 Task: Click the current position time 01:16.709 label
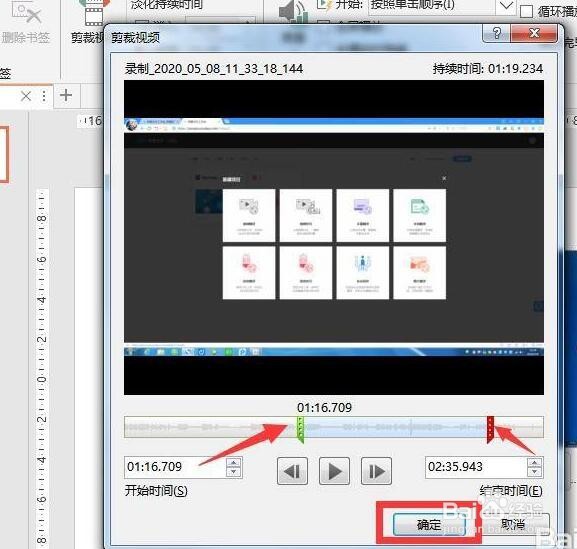pyautogui.click(x=324, y=408)
